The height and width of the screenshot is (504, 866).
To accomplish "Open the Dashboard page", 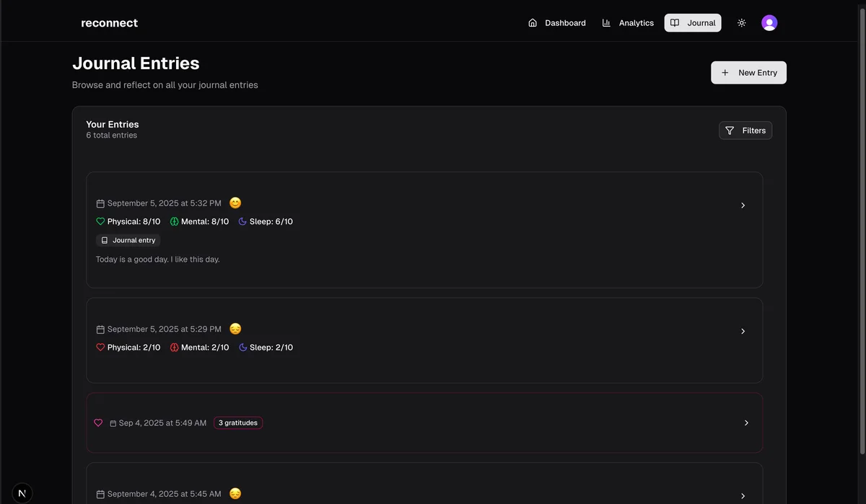I will coord(556,23).
